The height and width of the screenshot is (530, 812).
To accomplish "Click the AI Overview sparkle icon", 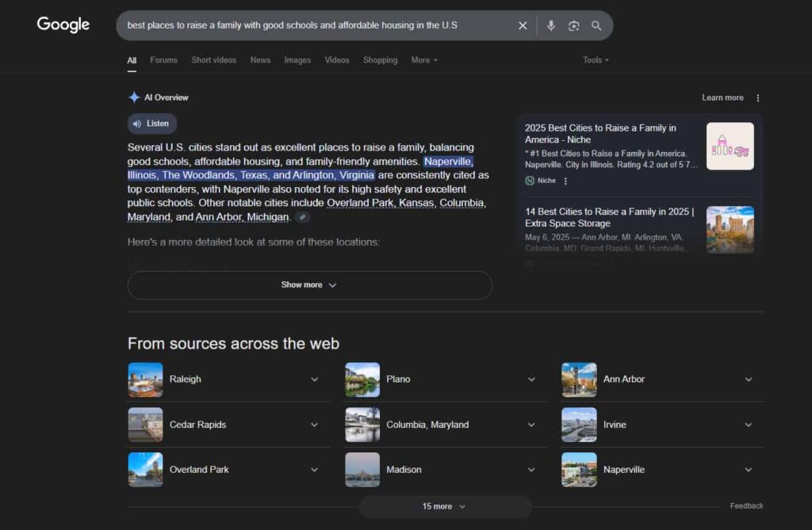I will pos(134,97).
